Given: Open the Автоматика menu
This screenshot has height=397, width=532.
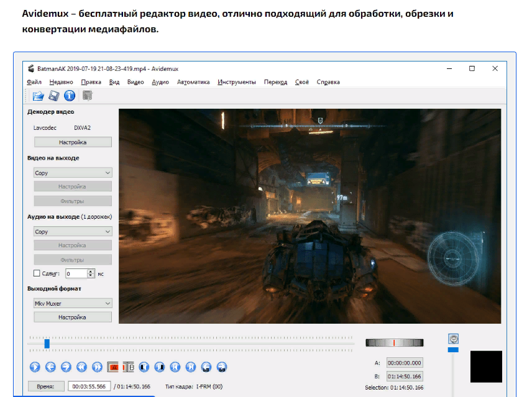Looking at the screenshot, I should point(193,82).
